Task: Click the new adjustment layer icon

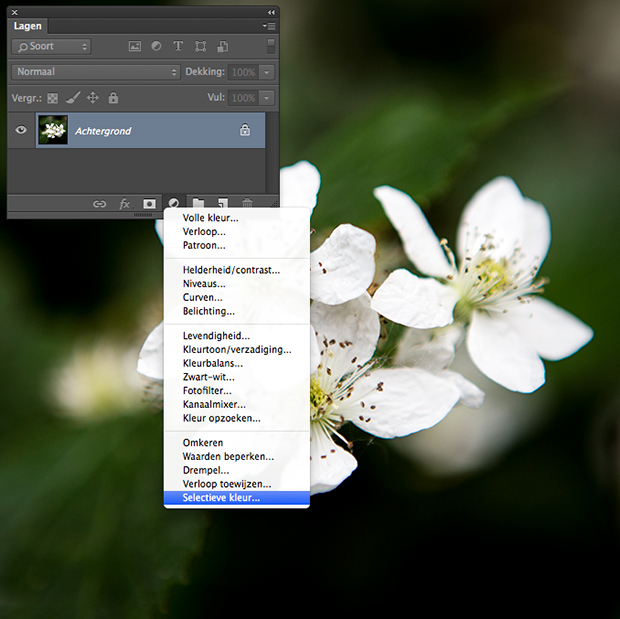Action: (174, 203)
